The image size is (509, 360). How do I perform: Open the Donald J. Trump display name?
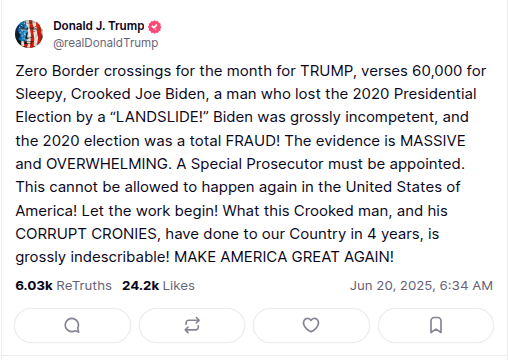click(99, 26)
